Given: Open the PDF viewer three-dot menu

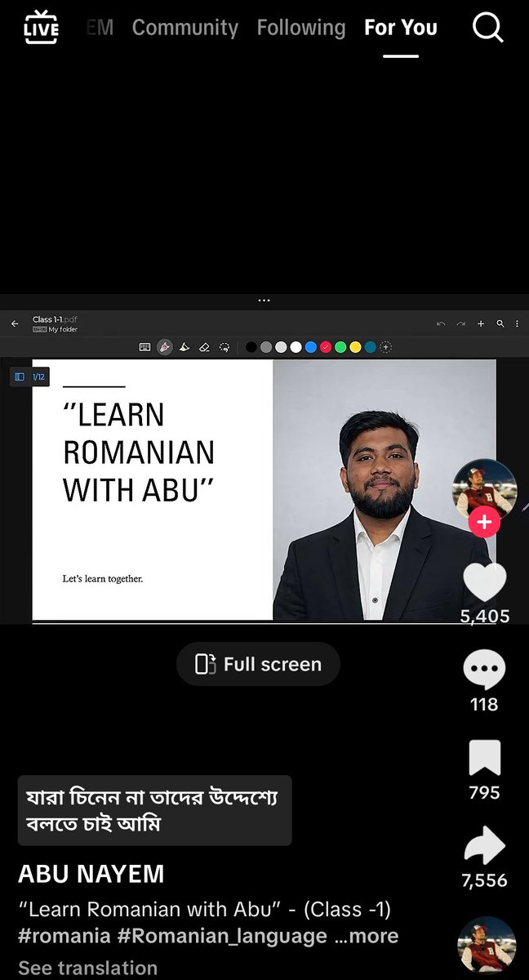Looking at the screenshot, I should click(x=517, y=323).
